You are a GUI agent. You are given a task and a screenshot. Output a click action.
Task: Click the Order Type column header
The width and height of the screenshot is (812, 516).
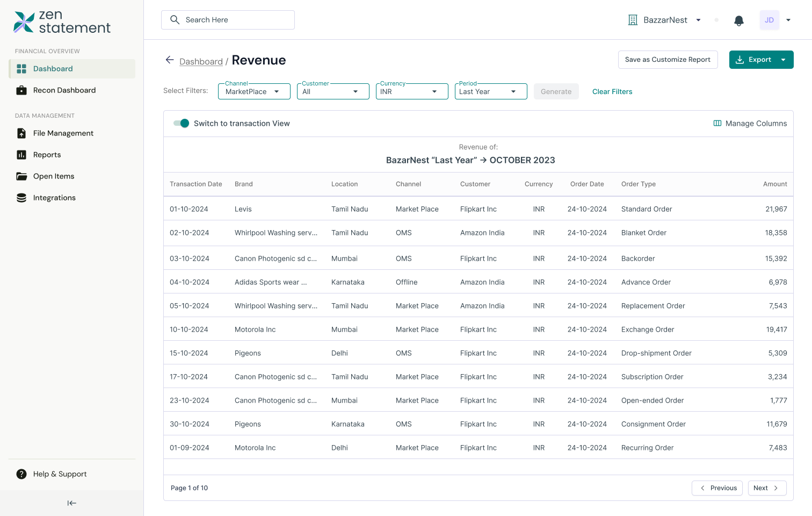(x=639, y=184)
